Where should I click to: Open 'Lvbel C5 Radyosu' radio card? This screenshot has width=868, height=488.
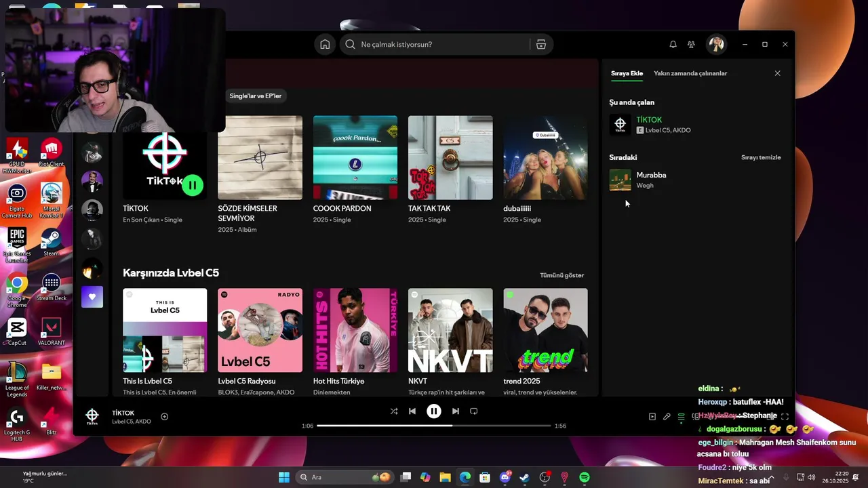point(260,342)
